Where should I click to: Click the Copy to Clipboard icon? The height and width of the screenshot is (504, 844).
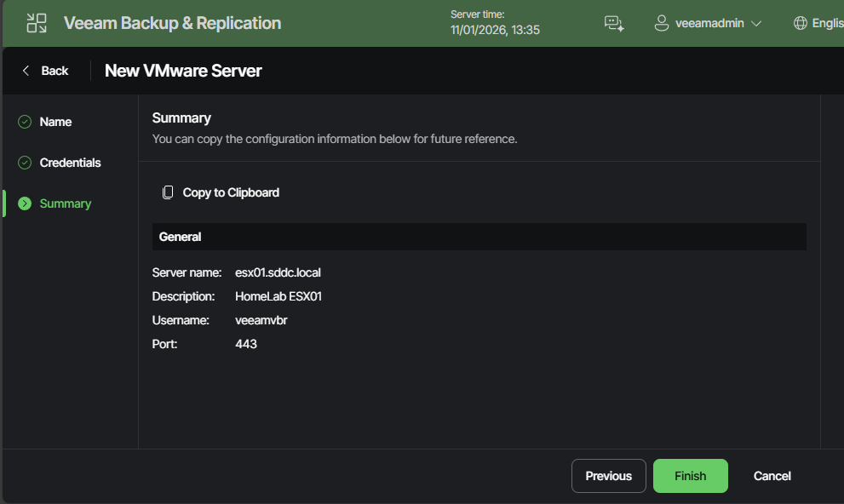click(167, 192)
